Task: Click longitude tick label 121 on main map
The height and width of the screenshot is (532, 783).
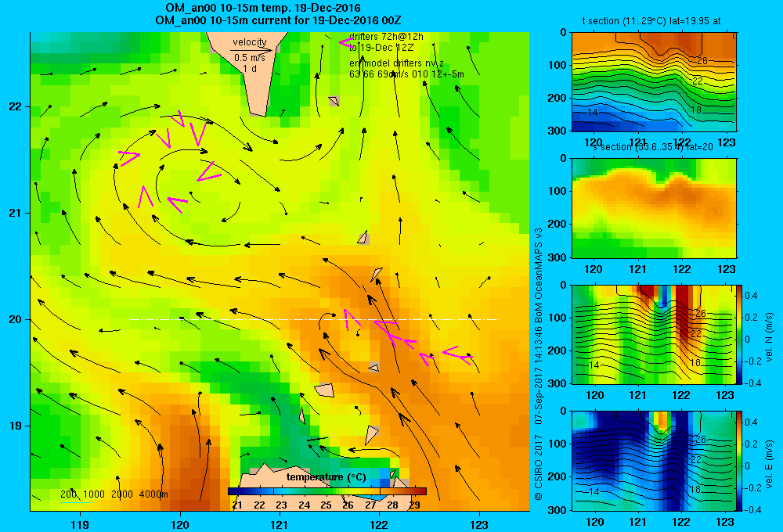Action: coord(280,524)
